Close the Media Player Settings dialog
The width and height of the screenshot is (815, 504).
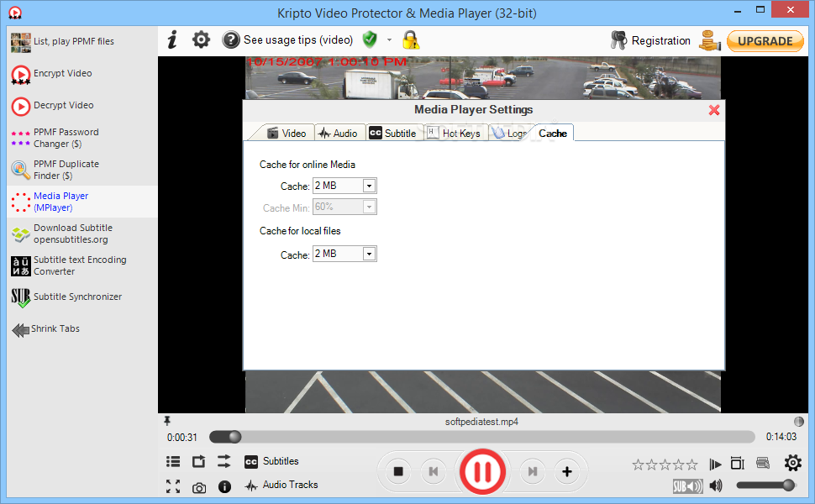(714, 110)
